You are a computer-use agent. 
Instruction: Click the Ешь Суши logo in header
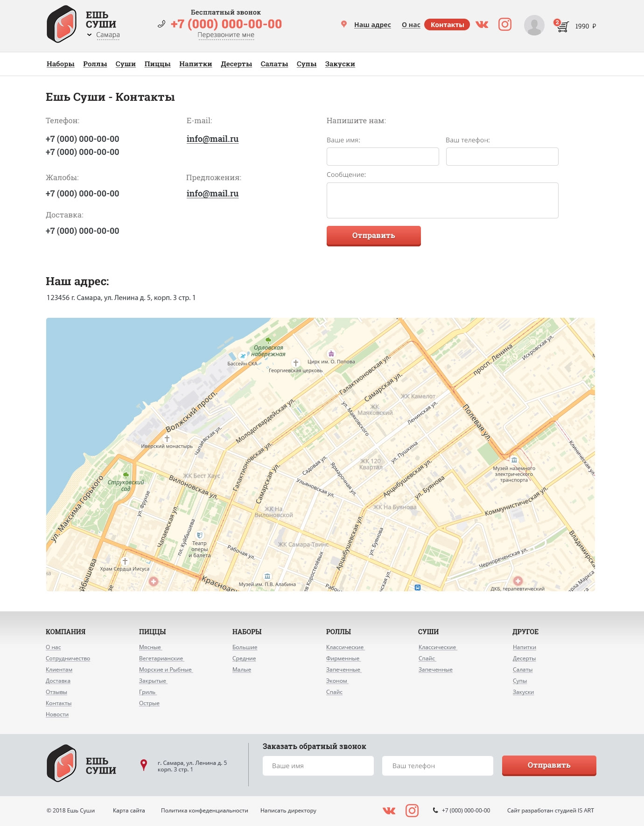81,24
